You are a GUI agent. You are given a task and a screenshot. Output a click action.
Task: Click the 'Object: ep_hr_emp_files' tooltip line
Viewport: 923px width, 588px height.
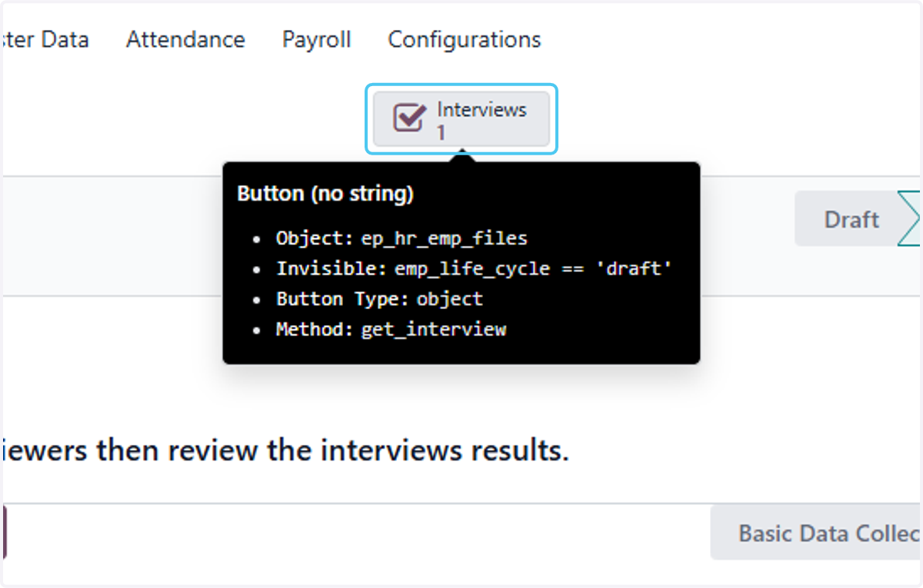402,238
